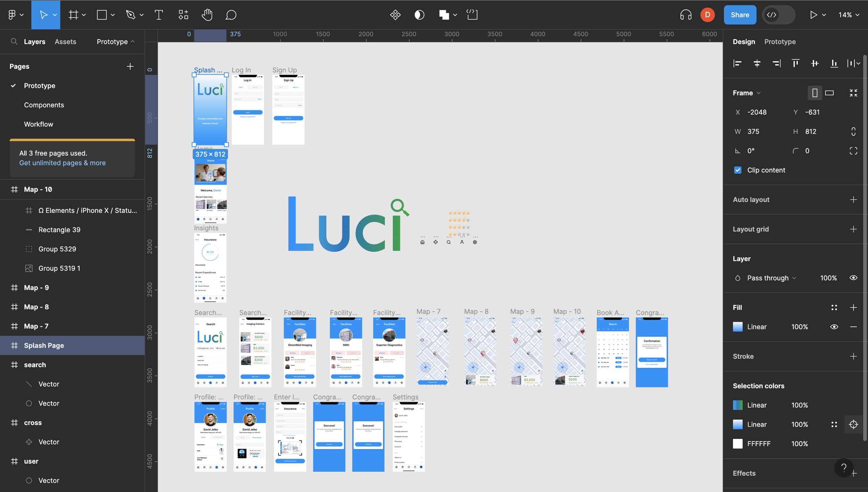Click the FFFFFF selection color swatch

pyautogui.click(x=737, y=444)
